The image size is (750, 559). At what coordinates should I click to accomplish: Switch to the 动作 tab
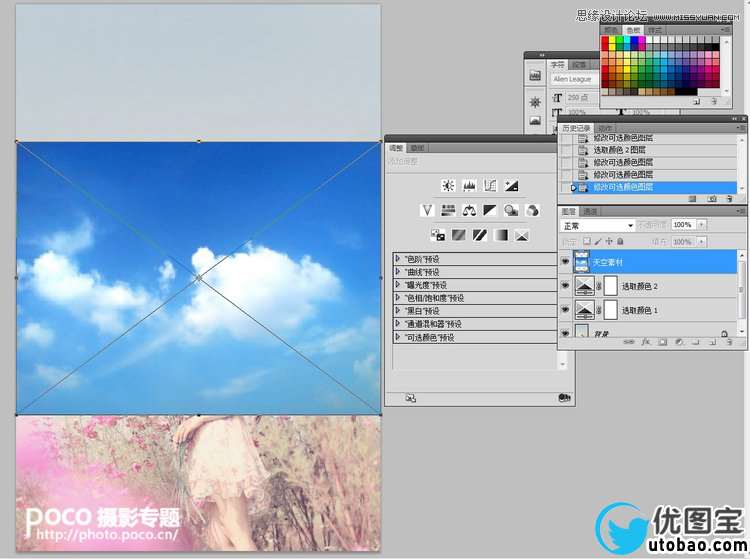(x=605, y=128)
